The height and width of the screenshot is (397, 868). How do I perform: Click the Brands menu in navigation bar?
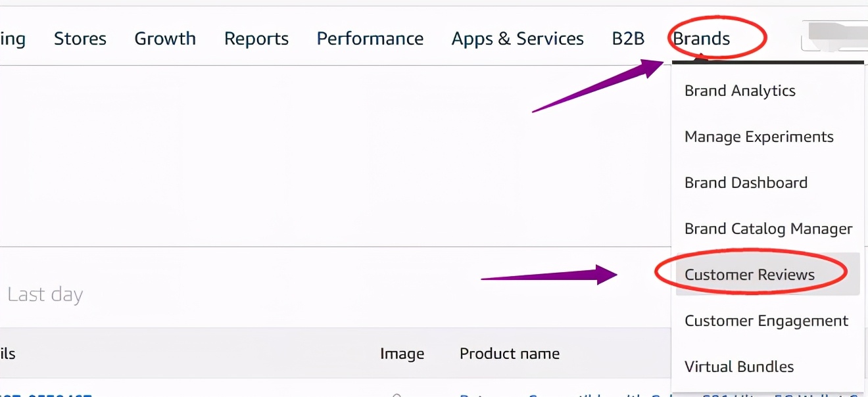click(x=702, y=39)
